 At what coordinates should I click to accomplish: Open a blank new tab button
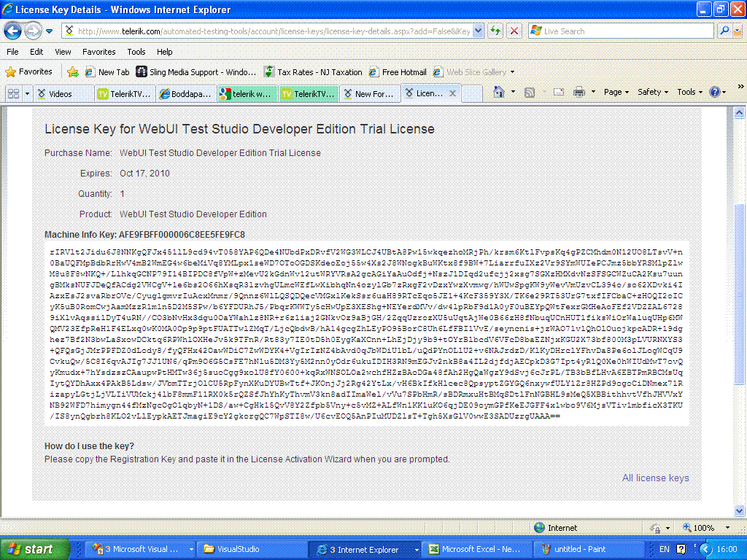[472, 94]
